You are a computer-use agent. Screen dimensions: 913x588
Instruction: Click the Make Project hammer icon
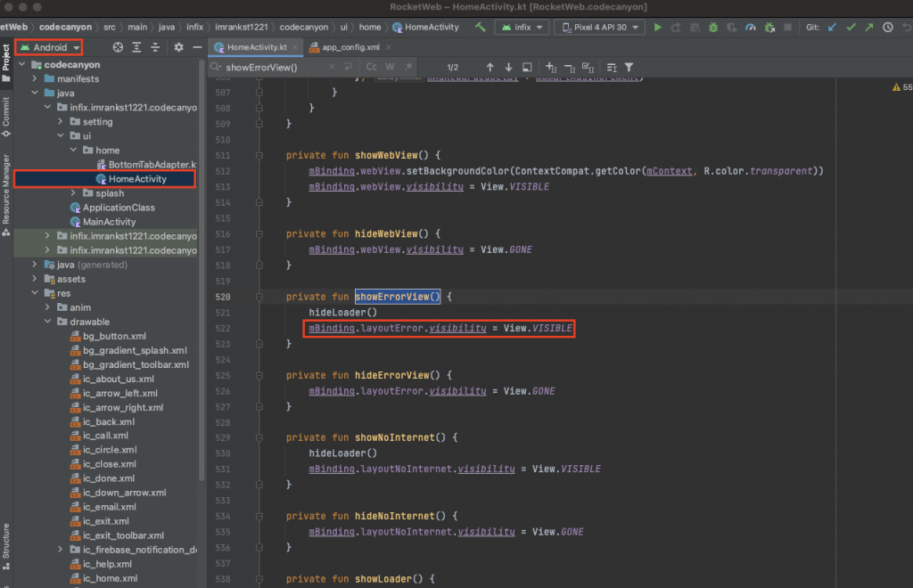pyautogui.click(x=481, y=28)
